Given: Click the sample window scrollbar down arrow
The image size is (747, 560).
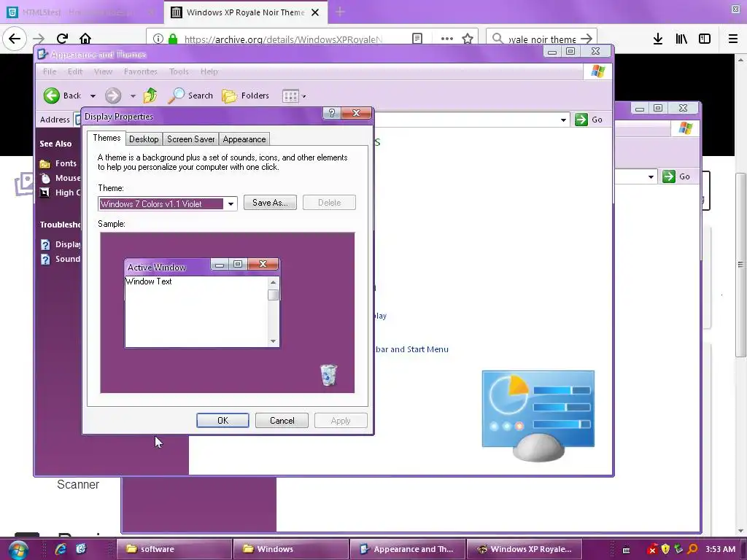Looking at the screenshot, I should 273,341.
